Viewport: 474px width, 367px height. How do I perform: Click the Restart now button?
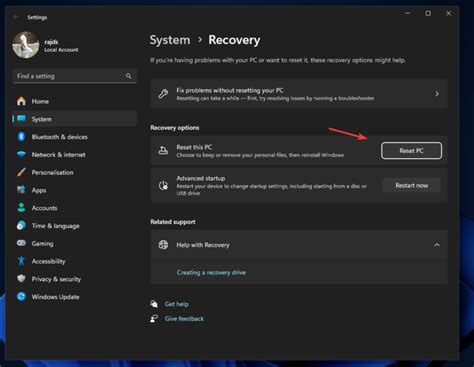point(412,185)
